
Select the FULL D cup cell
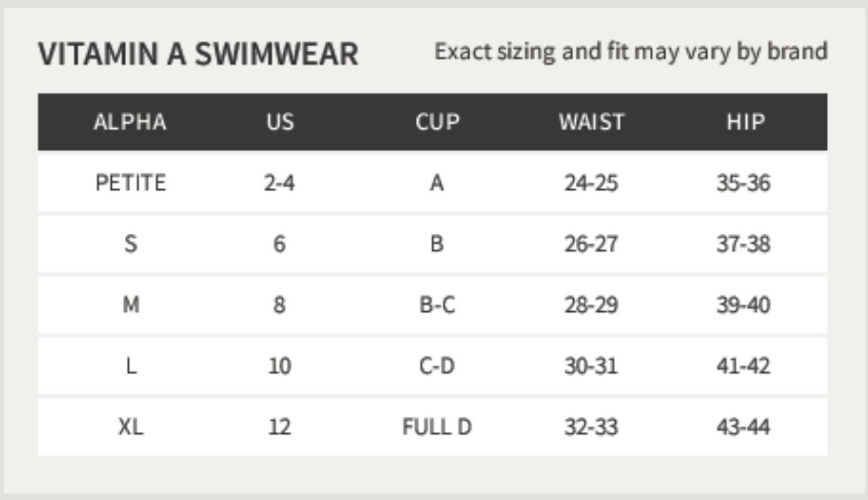437,427
